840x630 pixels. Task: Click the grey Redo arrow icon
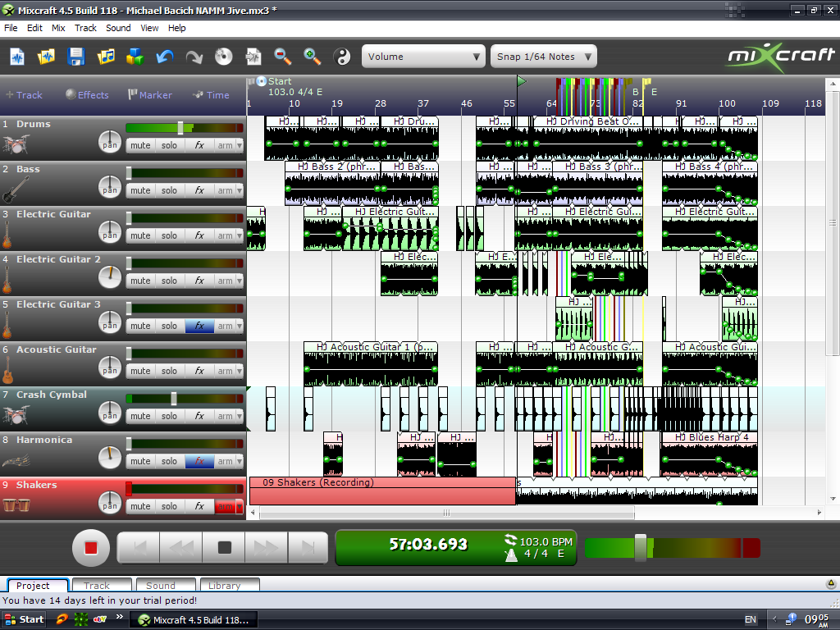point(194,57)
